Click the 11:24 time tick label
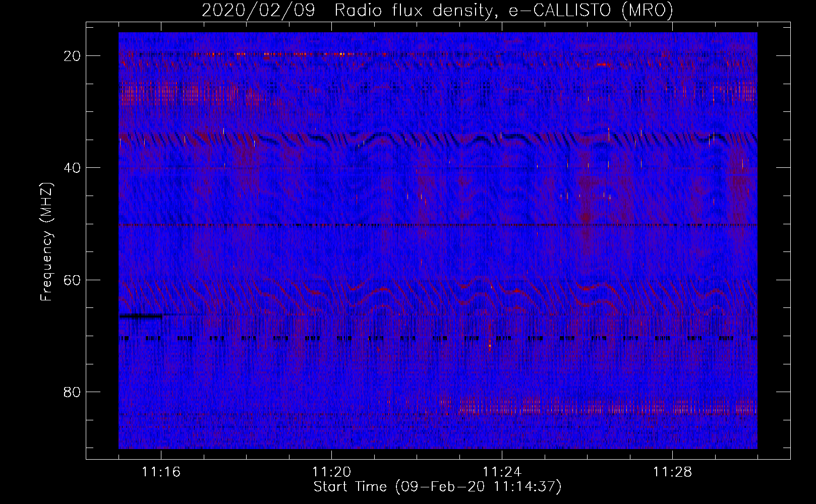Image resolution: width=816 pixels, height=504 pixels. click(x=502, y=472)
